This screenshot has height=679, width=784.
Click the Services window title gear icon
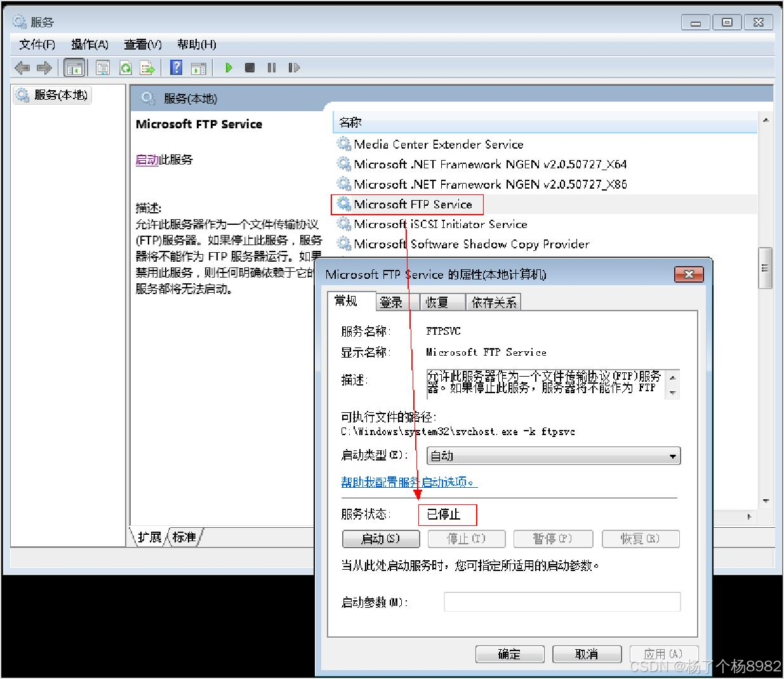[20, 22]
